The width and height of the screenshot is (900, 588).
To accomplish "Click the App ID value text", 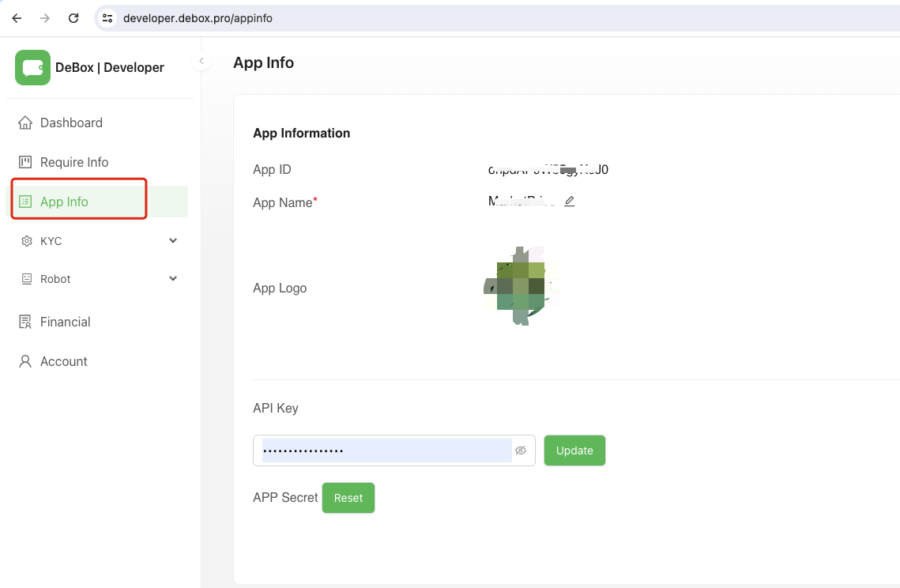I will pos(548,169).
